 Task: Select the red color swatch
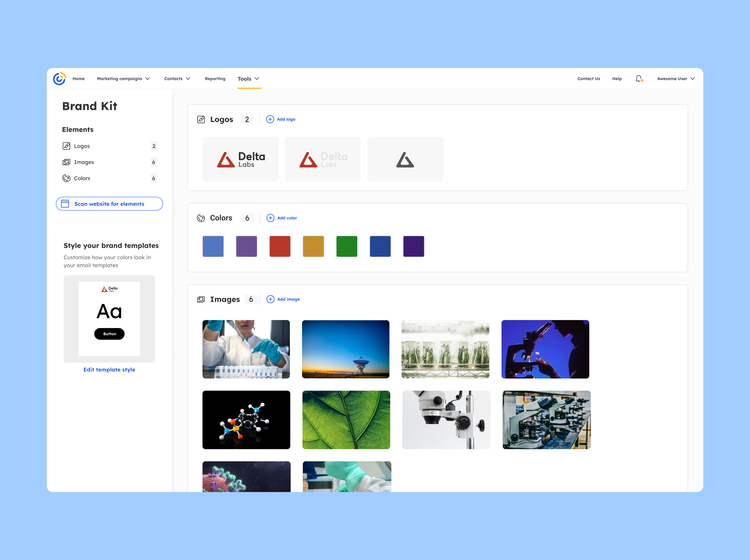coord(280,246)
